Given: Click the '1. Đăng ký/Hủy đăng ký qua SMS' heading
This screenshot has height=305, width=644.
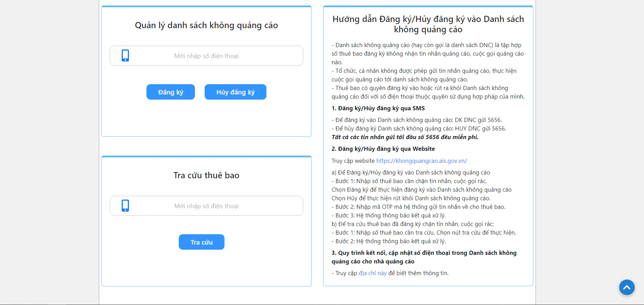Looking at the screenshot, I should pos(378,108).
